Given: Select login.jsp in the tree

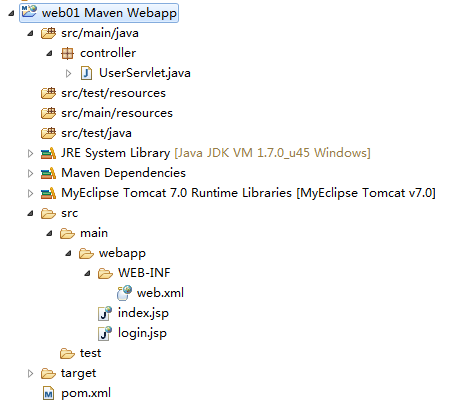Looking at the screenshot, I should (142, 333).
